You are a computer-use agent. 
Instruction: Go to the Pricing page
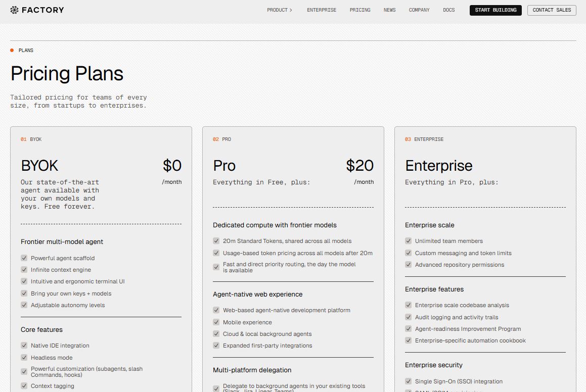359,10
